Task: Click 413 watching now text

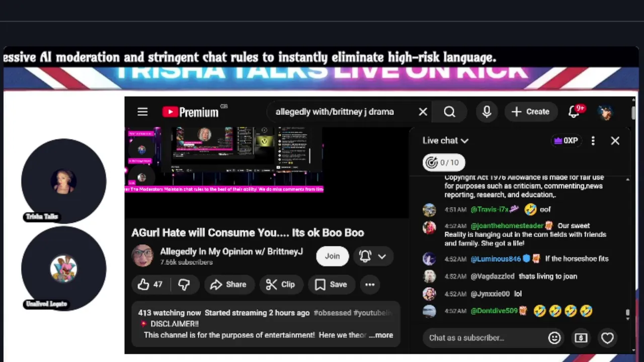Action: click(x=170, y=313)
